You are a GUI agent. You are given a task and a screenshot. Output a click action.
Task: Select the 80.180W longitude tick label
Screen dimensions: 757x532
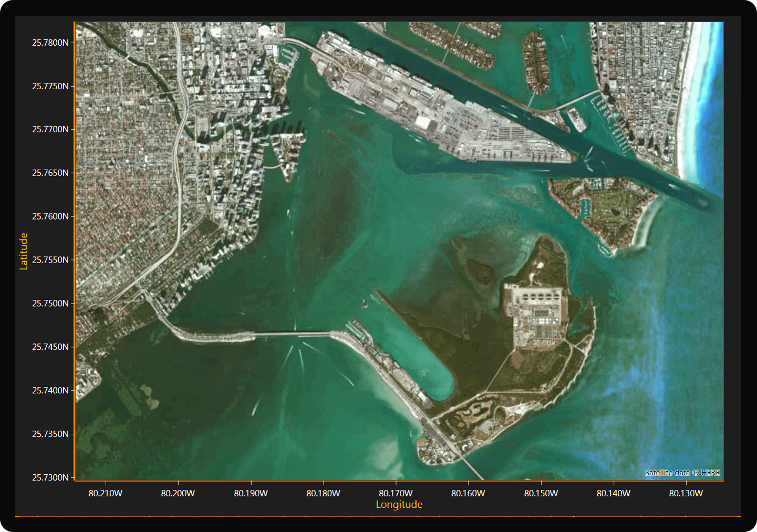(x=323, y=493)
